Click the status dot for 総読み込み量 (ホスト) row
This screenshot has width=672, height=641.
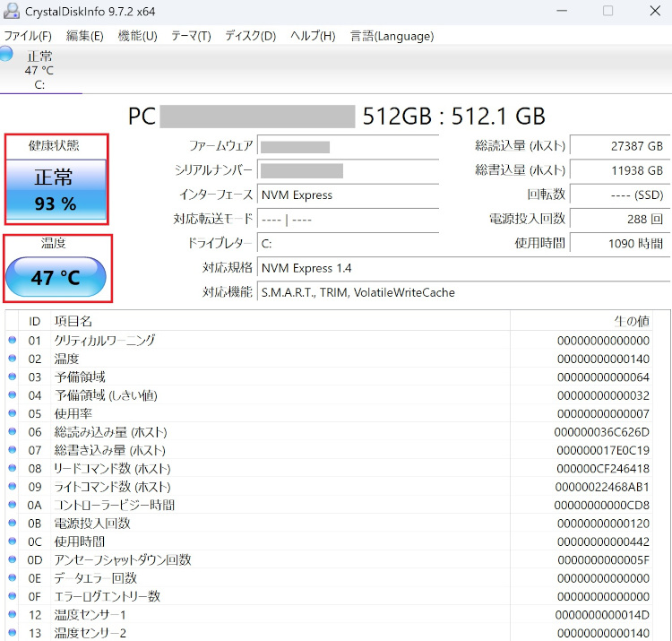coord(12,431)
